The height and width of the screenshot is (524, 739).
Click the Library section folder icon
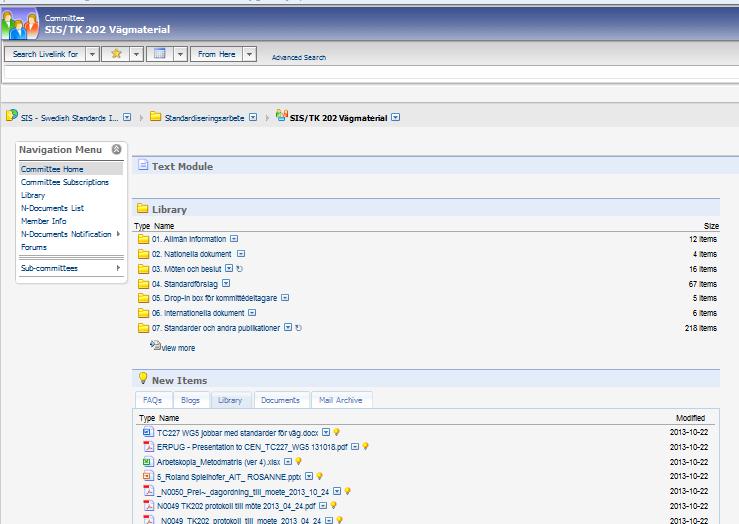(x=142, y=208)
